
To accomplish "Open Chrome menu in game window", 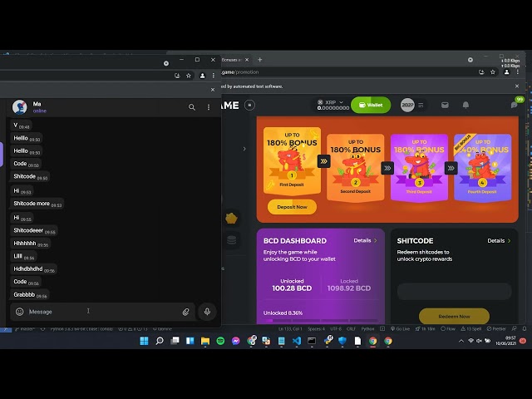I will pos(517,72).
